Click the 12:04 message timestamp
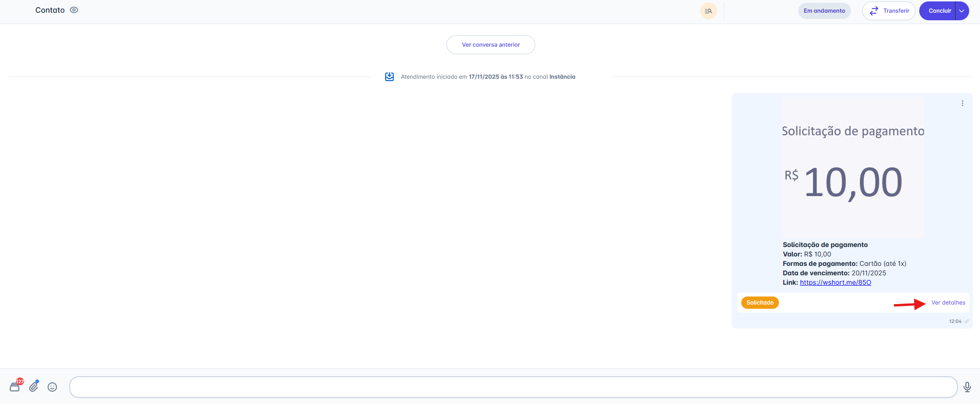 click(955, 322)
